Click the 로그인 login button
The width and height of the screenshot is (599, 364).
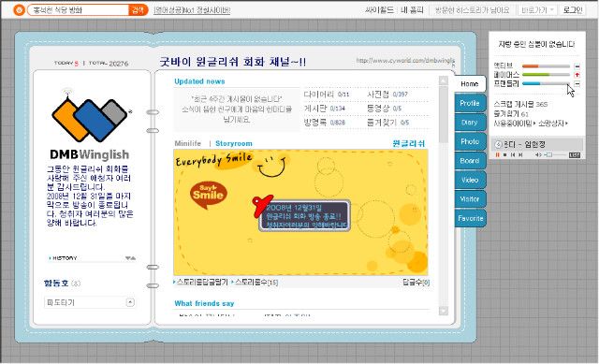(x=572, y=10)
